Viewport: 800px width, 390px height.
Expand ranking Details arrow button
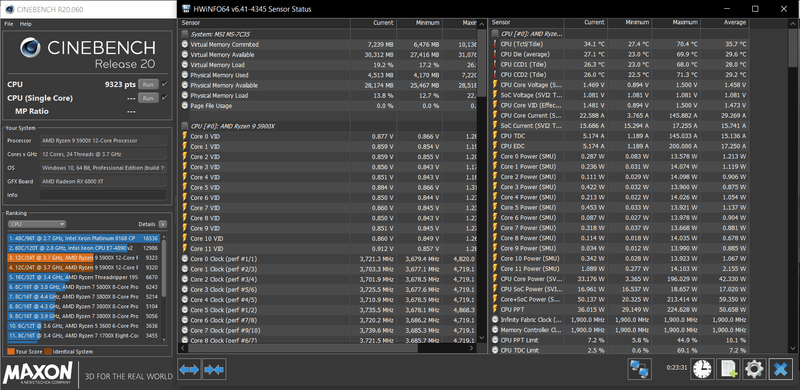[x=162, y=224]
